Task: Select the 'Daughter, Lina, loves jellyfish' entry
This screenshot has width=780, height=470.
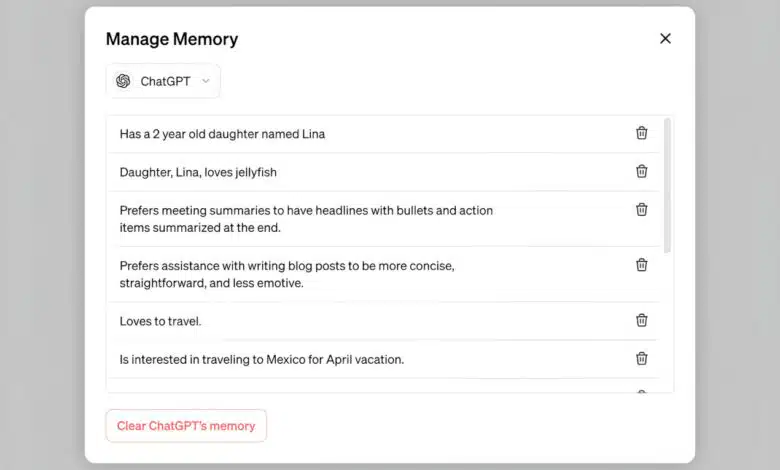Action: pos(383,172)
